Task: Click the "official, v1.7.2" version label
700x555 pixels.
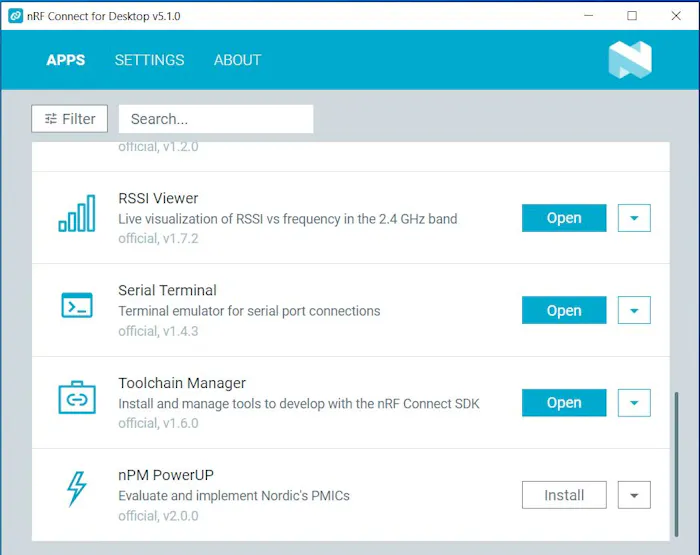Action: (158, 238)
